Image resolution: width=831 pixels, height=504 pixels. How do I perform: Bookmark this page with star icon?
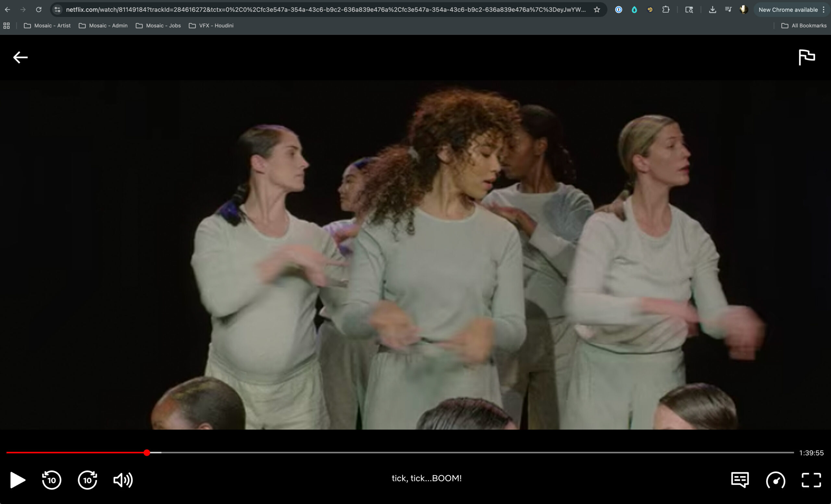coord(597,9)
